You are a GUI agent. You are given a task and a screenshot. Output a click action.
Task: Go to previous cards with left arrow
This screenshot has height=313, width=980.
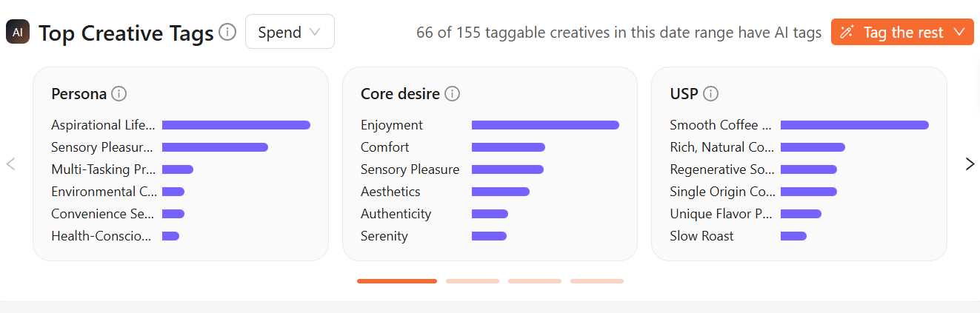tap(10, 164)
